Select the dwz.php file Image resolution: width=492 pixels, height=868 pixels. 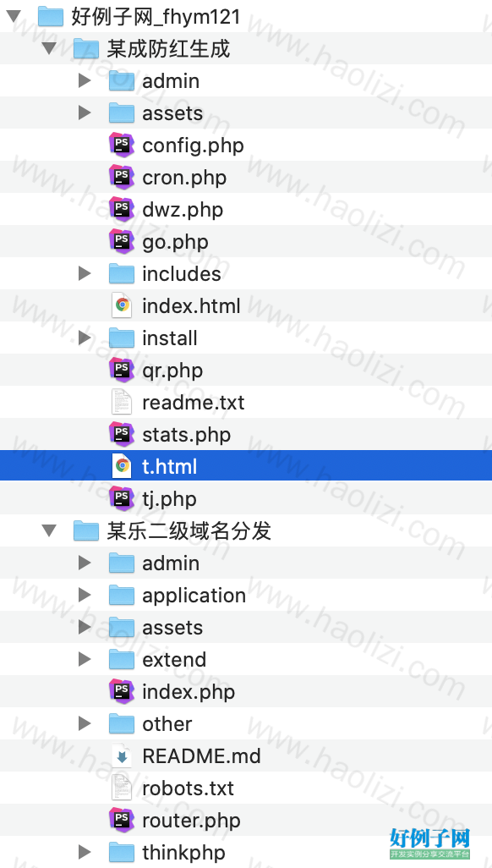[246, 209]
